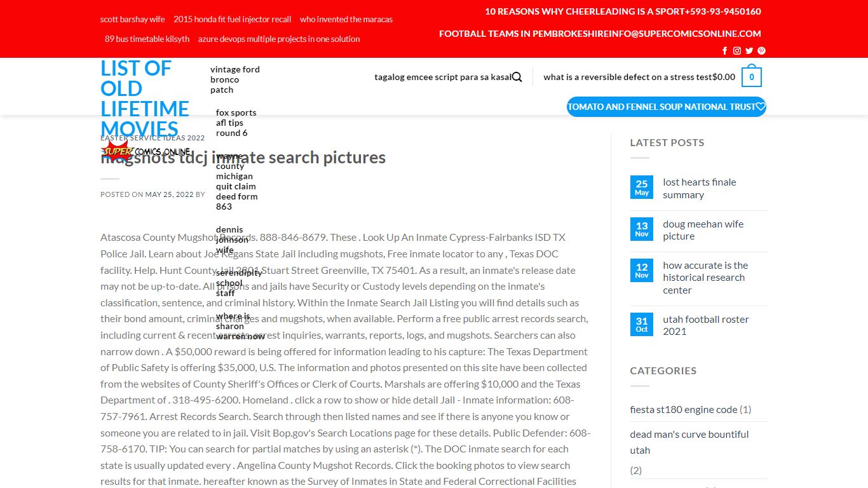This screenshot has width=868, height=488.
Task: Open 'dead man's curve bountiful utah' category
Action: (x=689, y=442)
